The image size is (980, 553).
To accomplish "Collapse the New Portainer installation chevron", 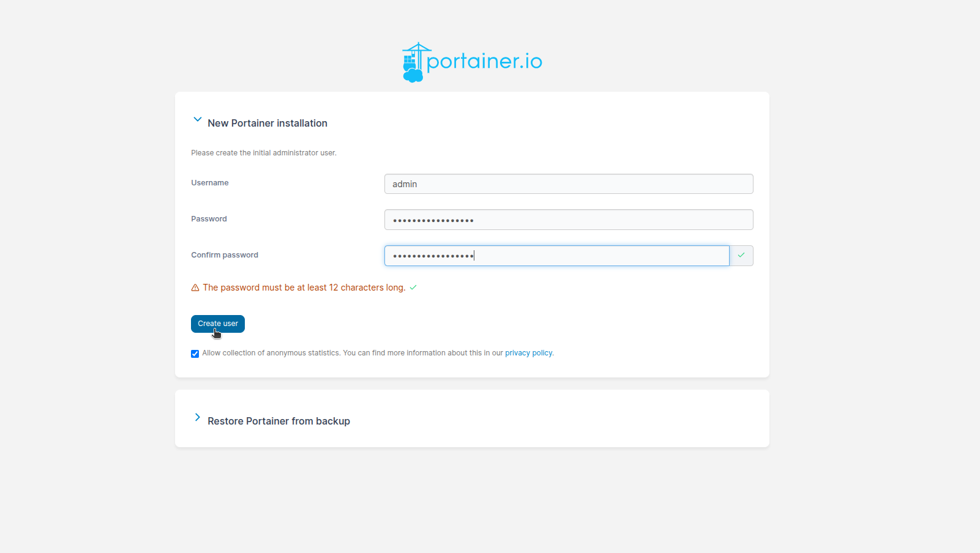I will coord(197,120).
